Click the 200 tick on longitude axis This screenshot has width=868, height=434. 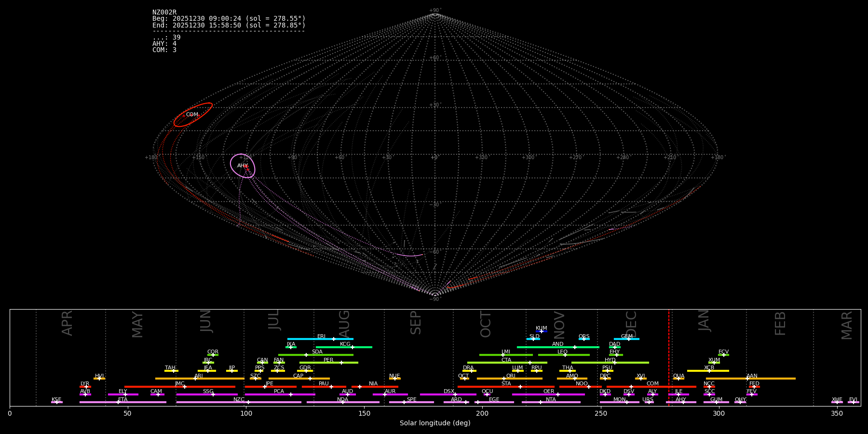482,413
